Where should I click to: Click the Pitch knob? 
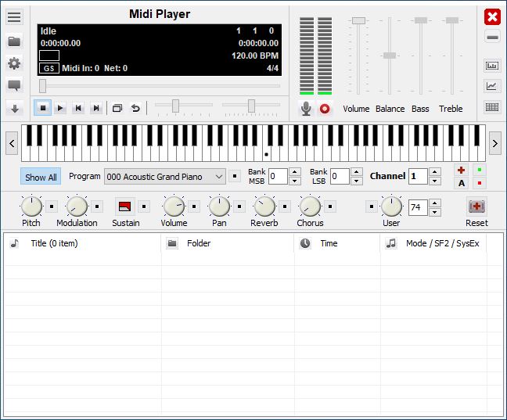click(x=31, y=206)
